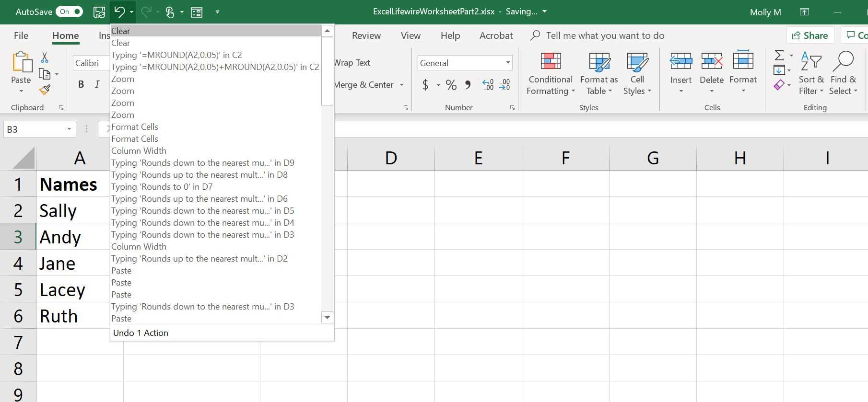868x402 pixels.
Task: Toggle Bold formatting
Action: (81, 85)
